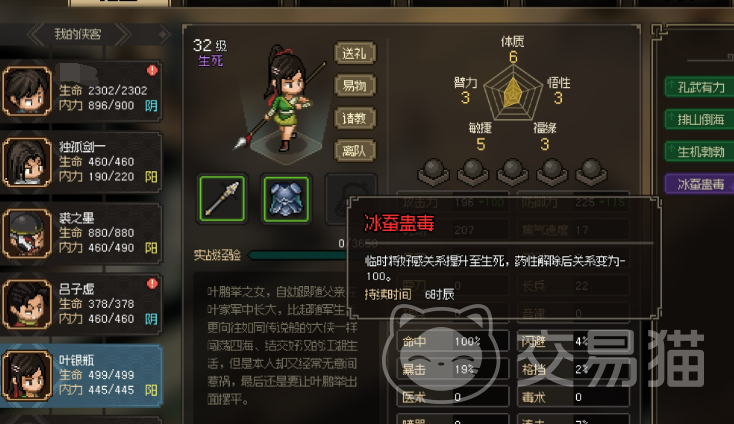Click the third empty orb socket
Viewport: 734px width, 424px height.
pyautogui.click(x=512, y=172)
